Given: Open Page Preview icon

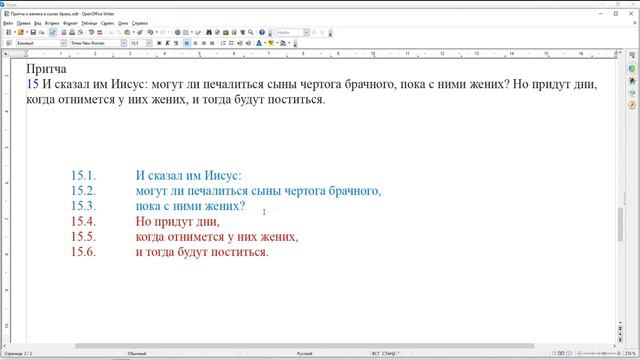Looking at the screenshot, I should 80,32.
